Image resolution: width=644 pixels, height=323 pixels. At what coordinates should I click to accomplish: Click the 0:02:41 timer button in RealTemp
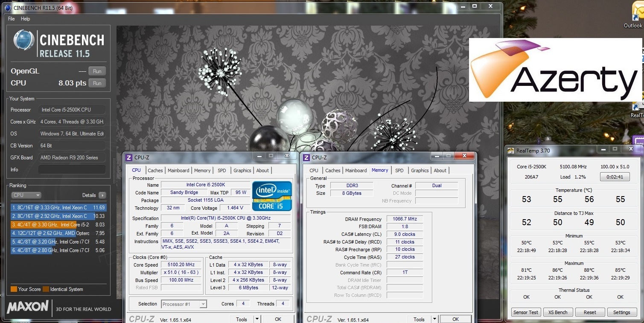pos(615,177)
